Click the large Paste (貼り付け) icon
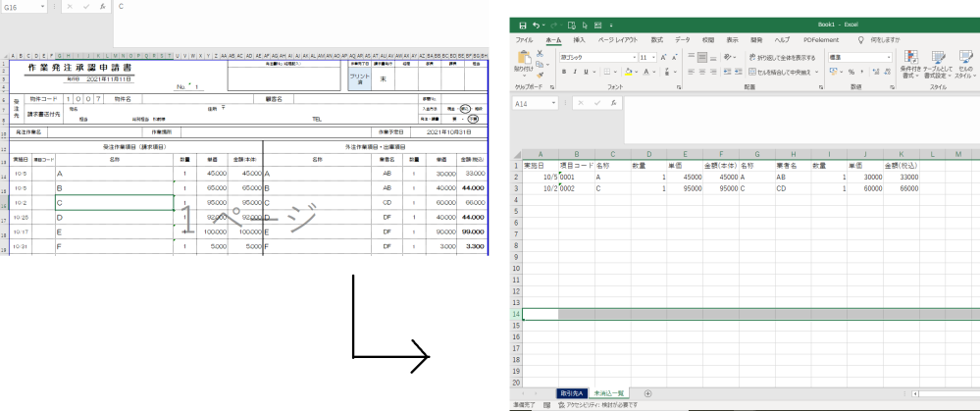The height and width of the screenshot is (411, 980). pos(524,58)
